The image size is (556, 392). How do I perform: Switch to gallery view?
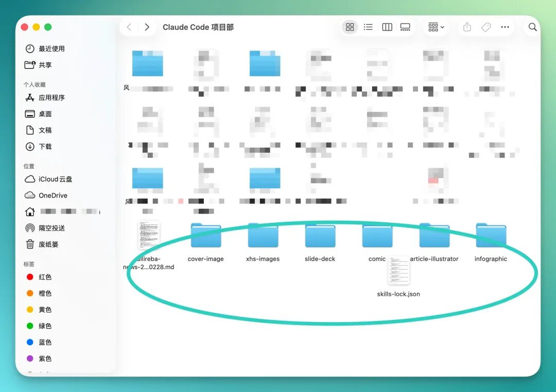(405, 27)
